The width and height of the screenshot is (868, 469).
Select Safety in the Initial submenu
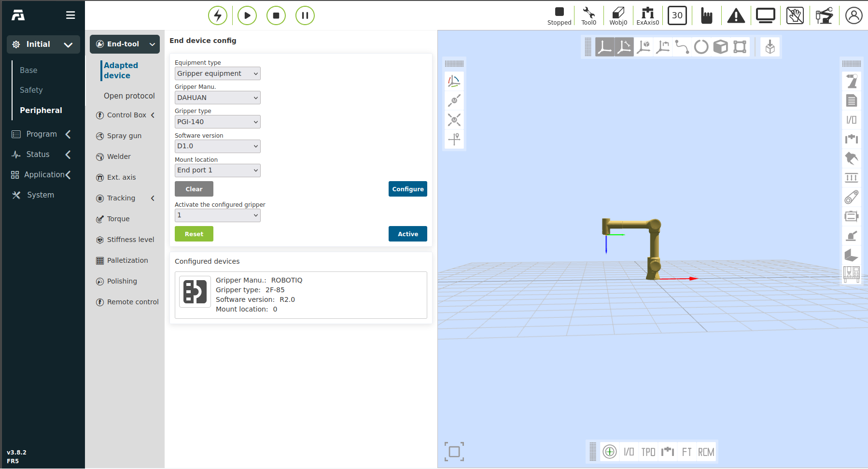[31, 90]
